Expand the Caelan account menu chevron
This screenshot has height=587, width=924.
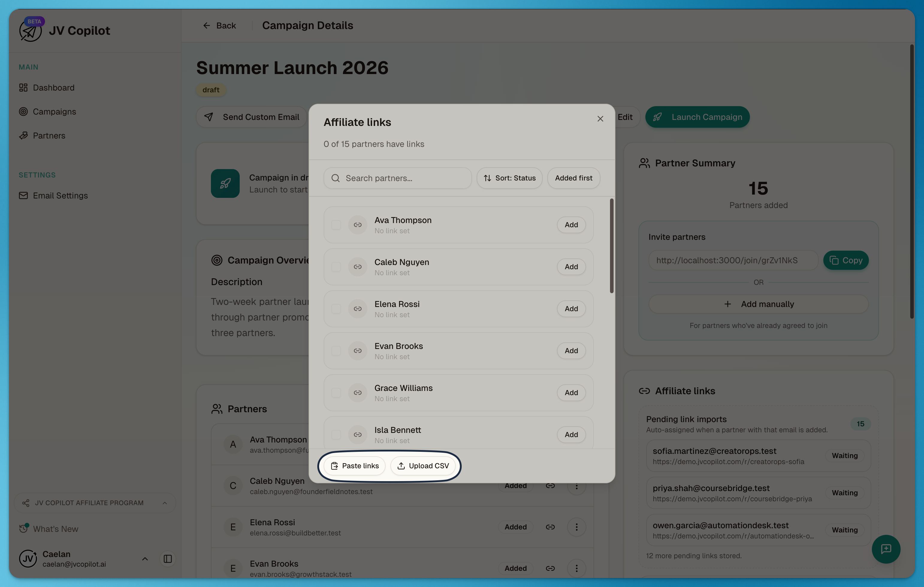coord(145,559)
